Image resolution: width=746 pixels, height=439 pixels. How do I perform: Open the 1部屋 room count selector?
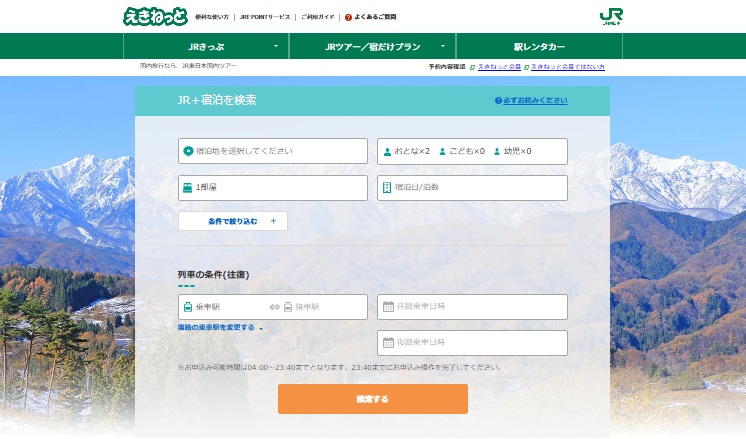(273, 187)
